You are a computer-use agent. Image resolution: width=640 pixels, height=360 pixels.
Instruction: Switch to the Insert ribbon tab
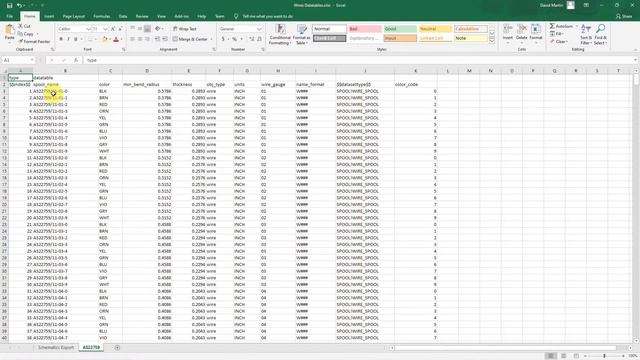[x=49, y=16]
